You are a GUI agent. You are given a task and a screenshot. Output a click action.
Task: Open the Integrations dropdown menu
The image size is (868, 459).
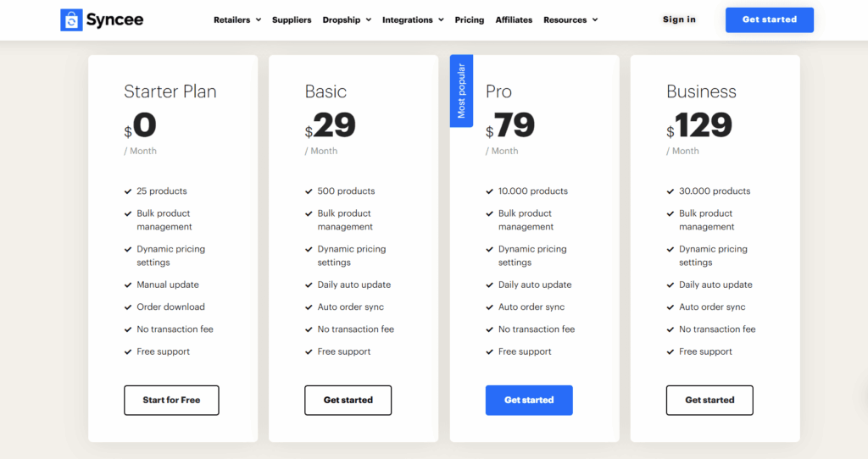pyautogui.click(x=413, y=20)
